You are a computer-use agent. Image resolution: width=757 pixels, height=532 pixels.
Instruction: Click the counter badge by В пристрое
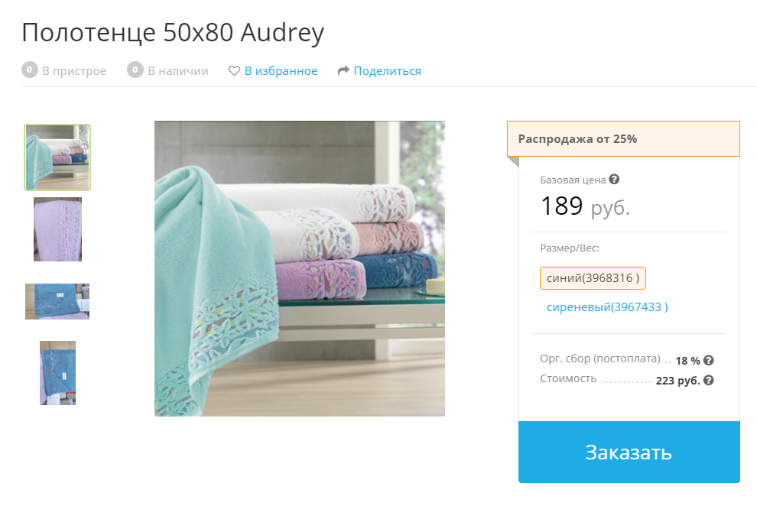(30, 70)
